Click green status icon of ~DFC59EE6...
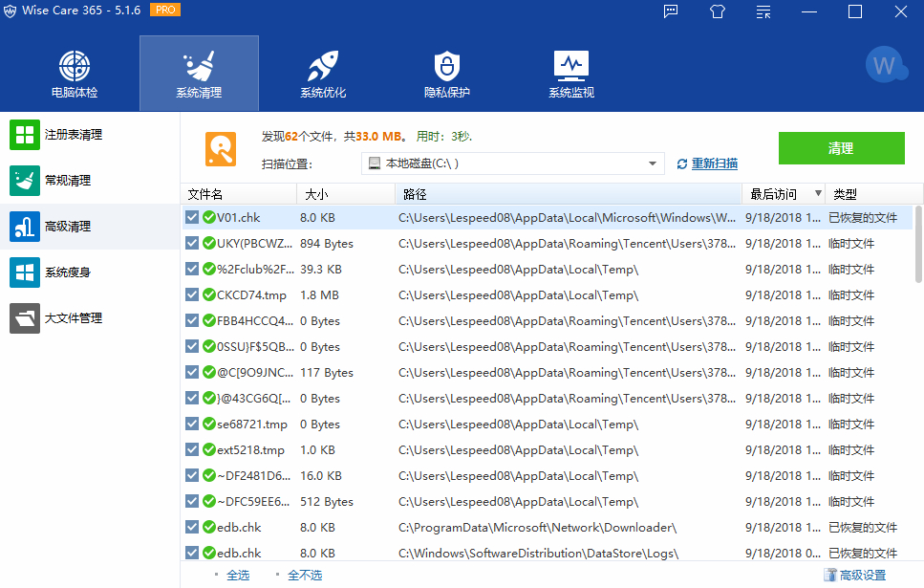 [209, 501]
